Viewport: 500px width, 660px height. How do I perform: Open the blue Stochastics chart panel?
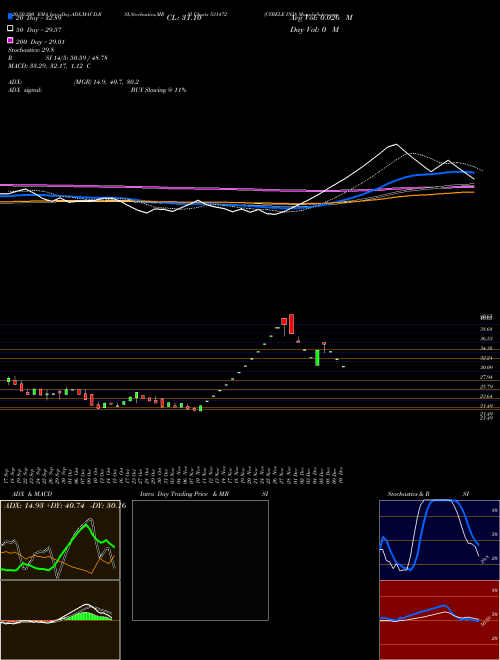439,540
